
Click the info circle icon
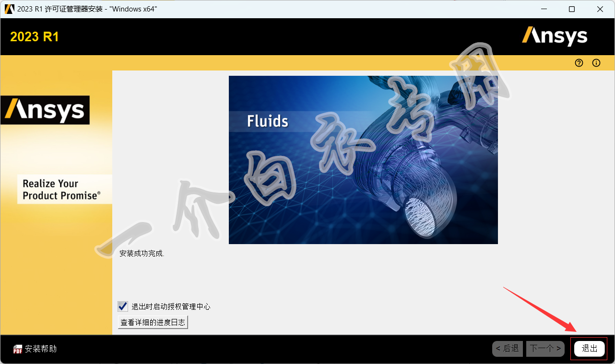596,63
